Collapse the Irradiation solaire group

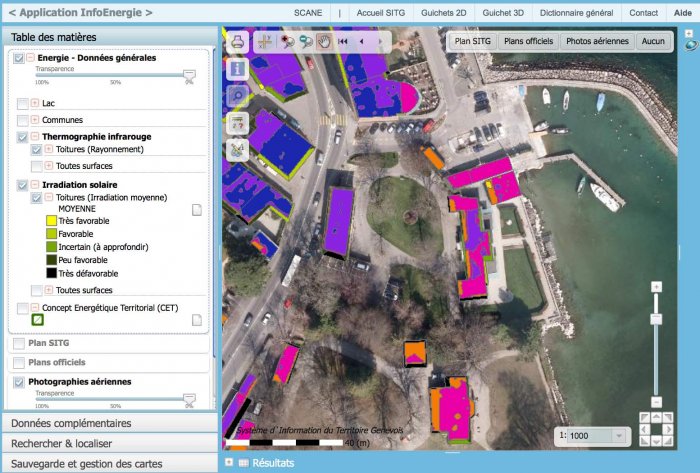35,184
